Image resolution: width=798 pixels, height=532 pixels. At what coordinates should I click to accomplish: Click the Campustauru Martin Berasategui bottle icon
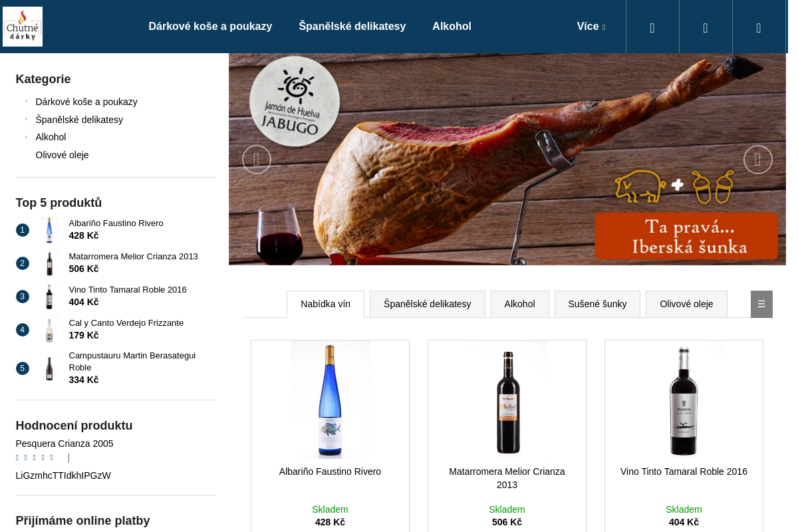coord(49,368)
